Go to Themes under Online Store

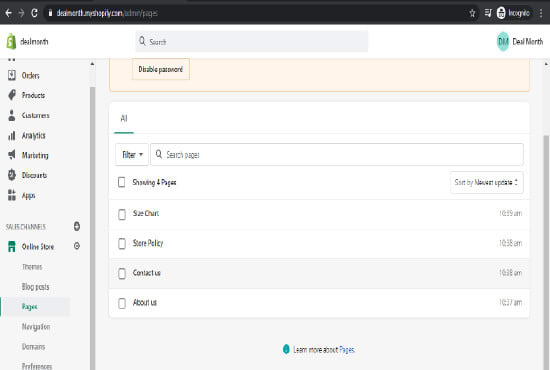(32, 267)
